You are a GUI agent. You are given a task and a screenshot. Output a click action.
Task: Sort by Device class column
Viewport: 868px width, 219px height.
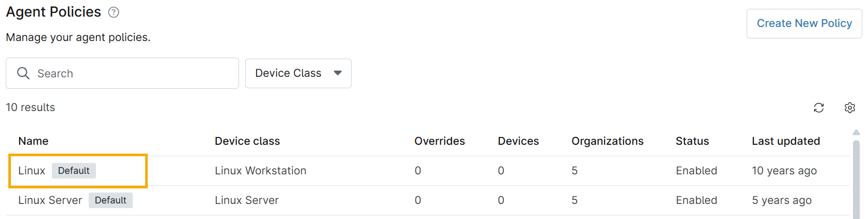(x=247, y=141)
